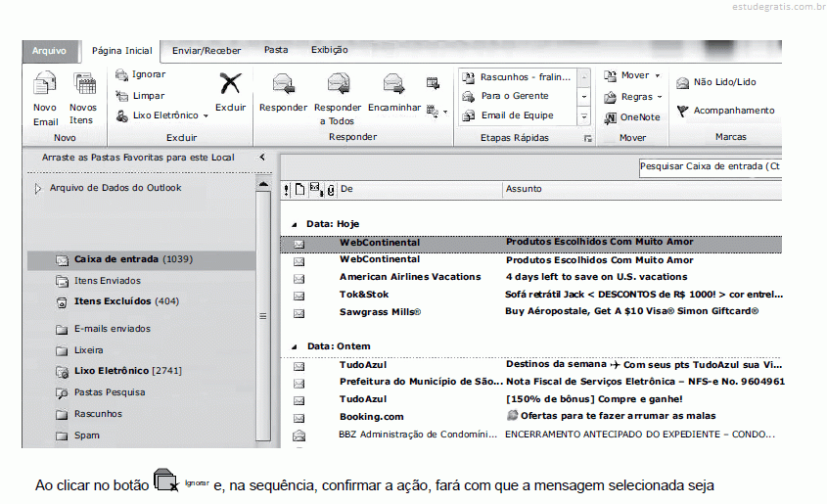This screenshot has height=504, width=827.
Task: Select the Para o Gerente quick step
Action: [506, 96]
